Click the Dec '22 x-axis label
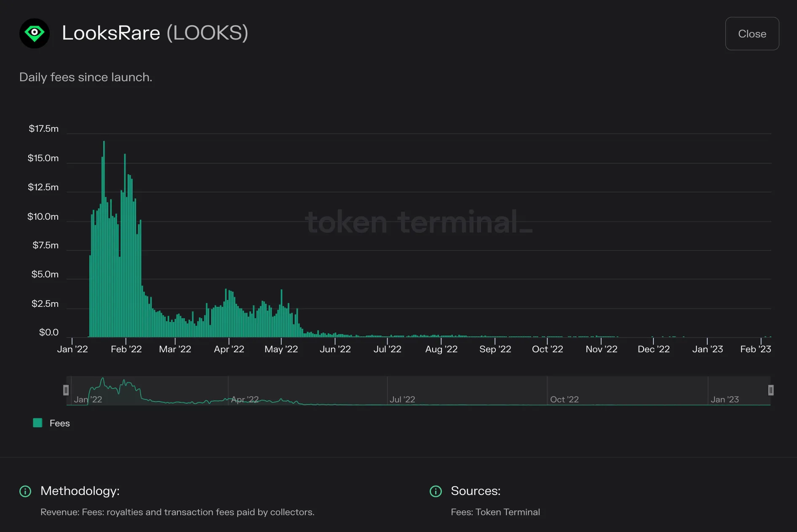This screenshot has height=532, width=797. (654, 349)
